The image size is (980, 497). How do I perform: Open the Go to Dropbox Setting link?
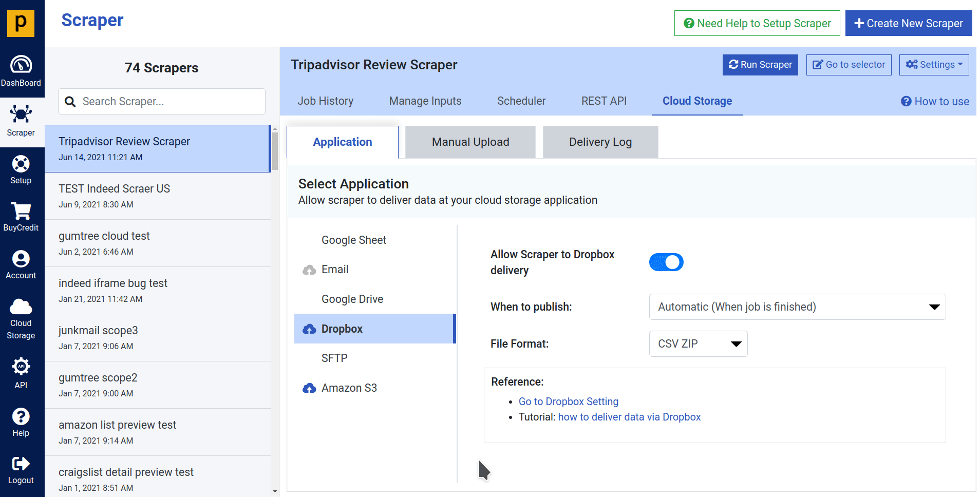click(x=568, y=402)
